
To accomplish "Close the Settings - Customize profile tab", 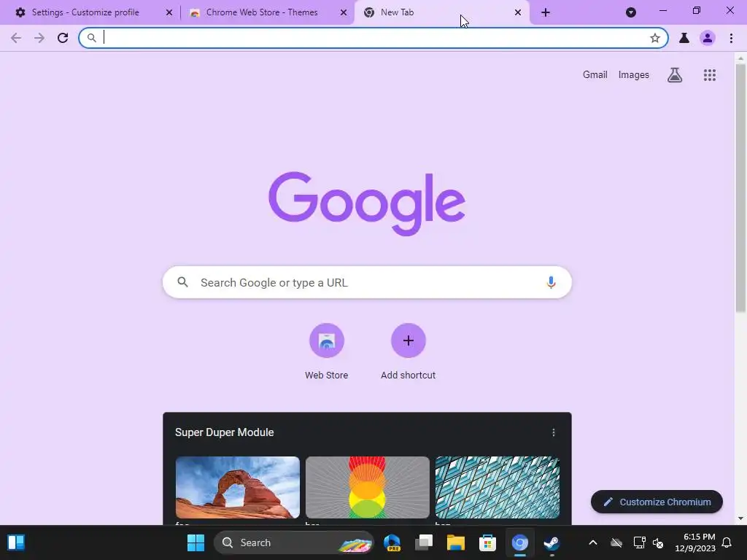I will click(169, 12).
